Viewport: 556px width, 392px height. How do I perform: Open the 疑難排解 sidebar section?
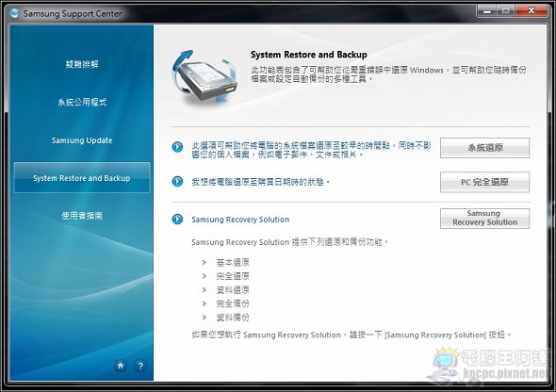(x=82, y=64)
